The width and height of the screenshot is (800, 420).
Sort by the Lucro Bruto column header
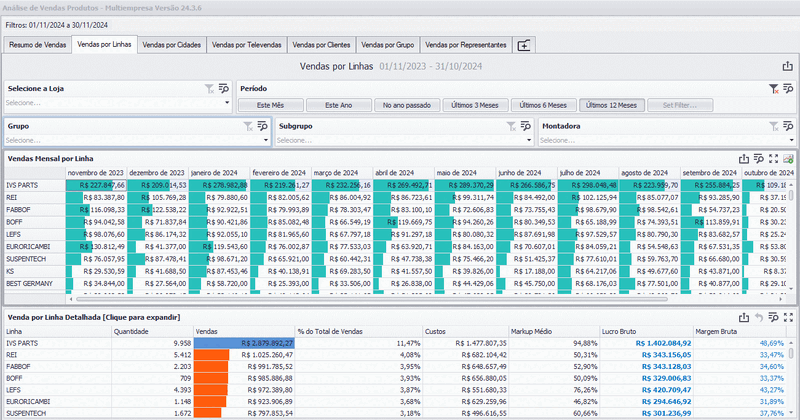tap(646, 332)
